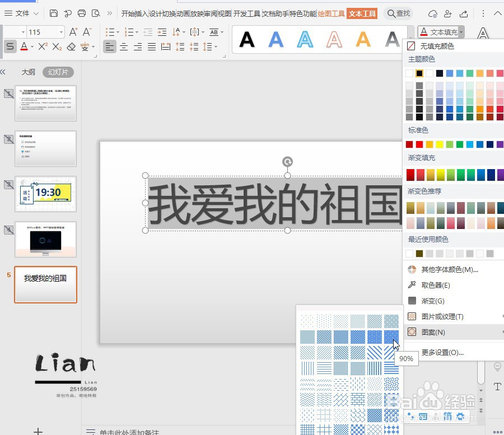Click the clear formatting eraser icon
504x435 pixels.
(71, 47)
